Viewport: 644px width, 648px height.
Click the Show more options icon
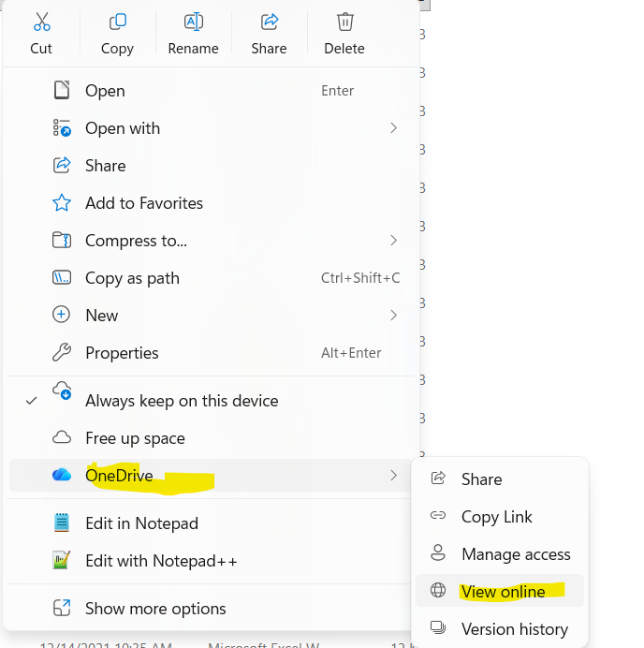click(x=62, y=608)
